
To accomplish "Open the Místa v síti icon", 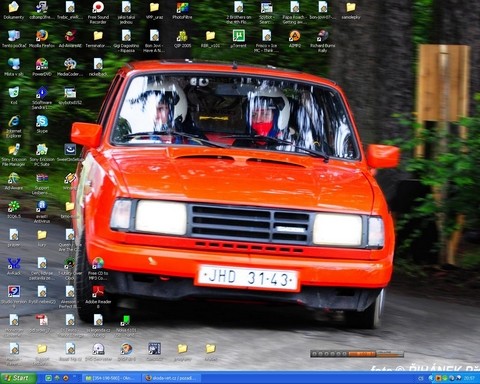I will tap(14, 67).
